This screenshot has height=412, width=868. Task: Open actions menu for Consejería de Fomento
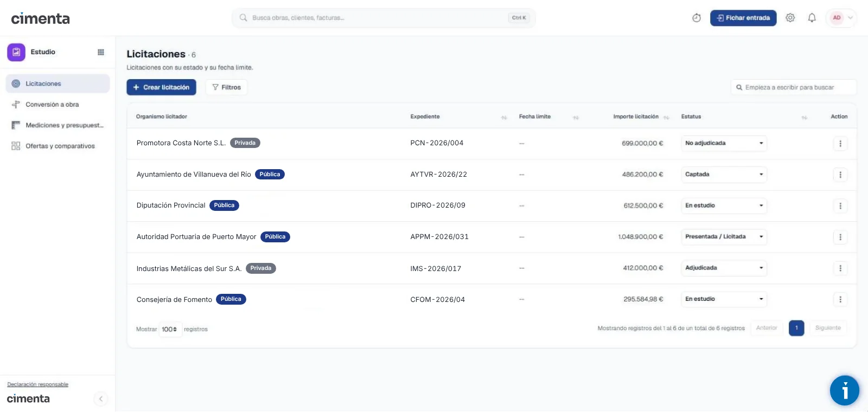[x=840, y=299]
